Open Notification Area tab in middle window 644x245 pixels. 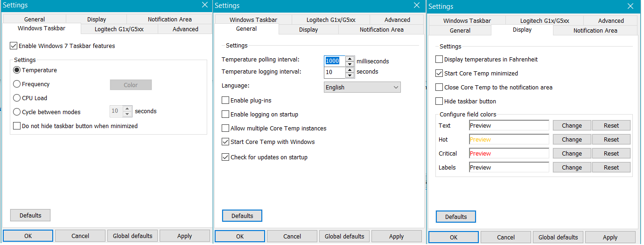(x=381, y=29)
